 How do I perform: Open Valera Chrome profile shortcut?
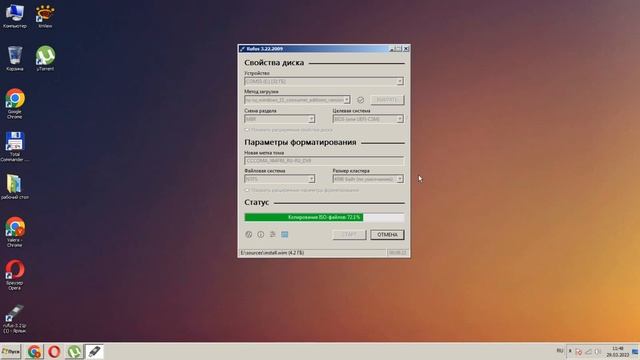[x=15, y=232]
